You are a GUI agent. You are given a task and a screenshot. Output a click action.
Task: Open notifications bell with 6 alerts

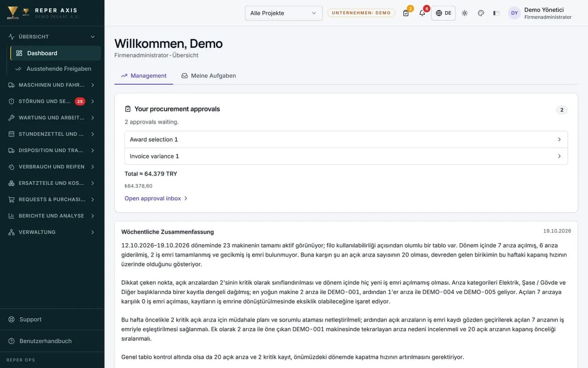tap(422, 13)
